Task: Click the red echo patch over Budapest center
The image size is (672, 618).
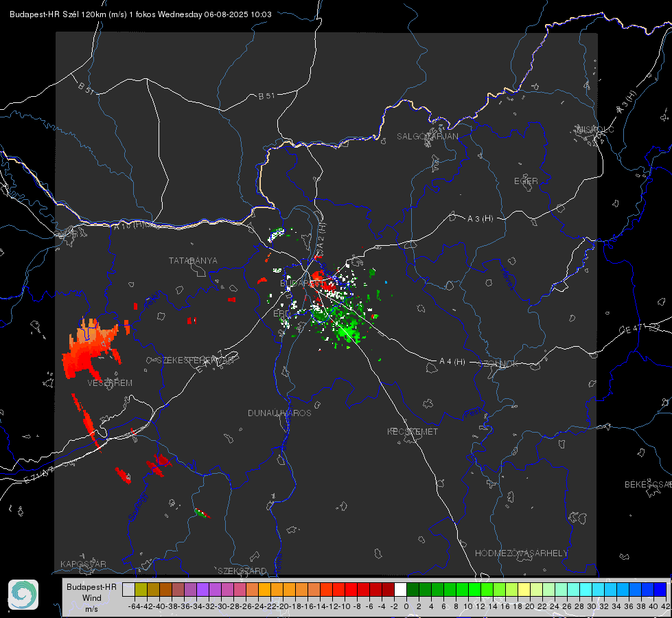Action: click(x=323, y=279)
